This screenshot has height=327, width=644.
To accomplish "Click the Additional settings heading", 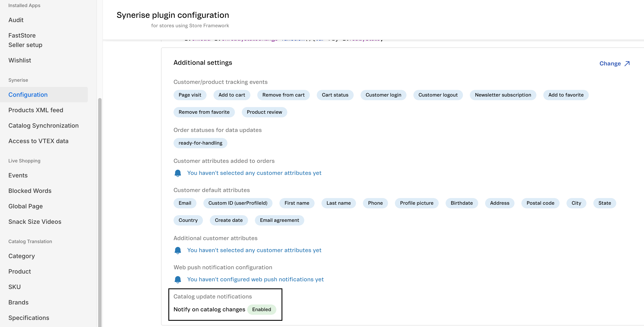I will [203, 63].
